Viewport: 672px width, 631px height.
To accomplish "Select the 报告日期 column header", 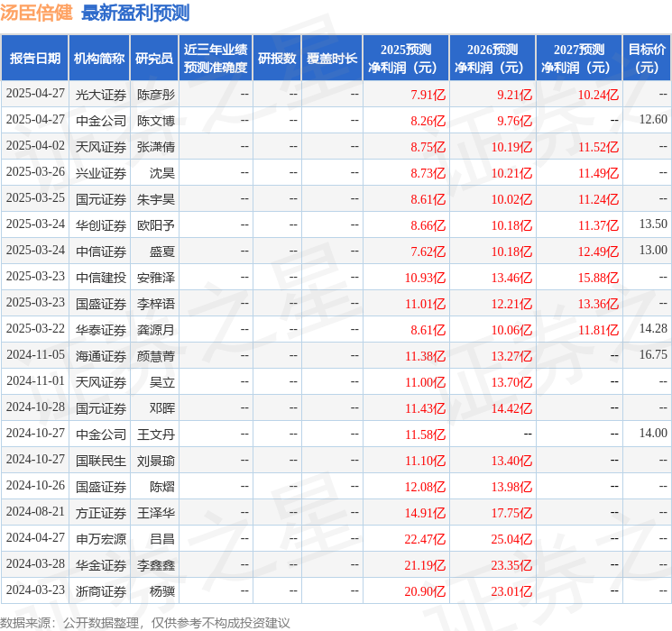I will point(34,59).
